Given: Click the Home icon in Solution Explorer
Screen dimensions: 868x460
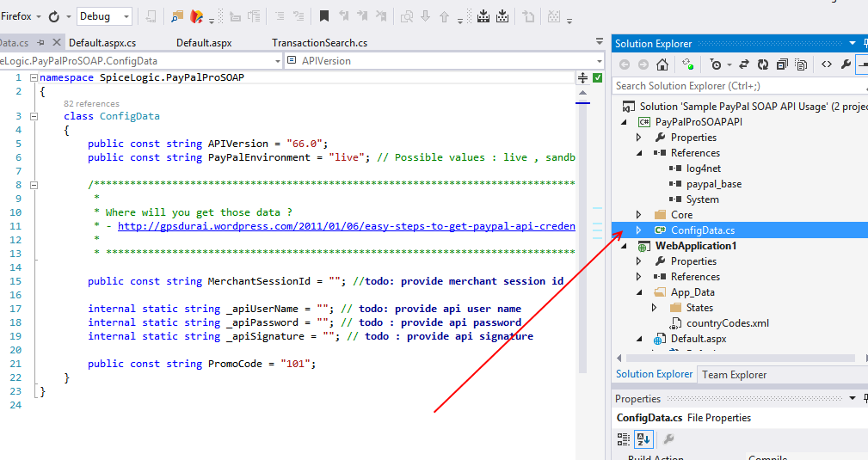Looking at the screenshot, I should [x=662, y=64].
